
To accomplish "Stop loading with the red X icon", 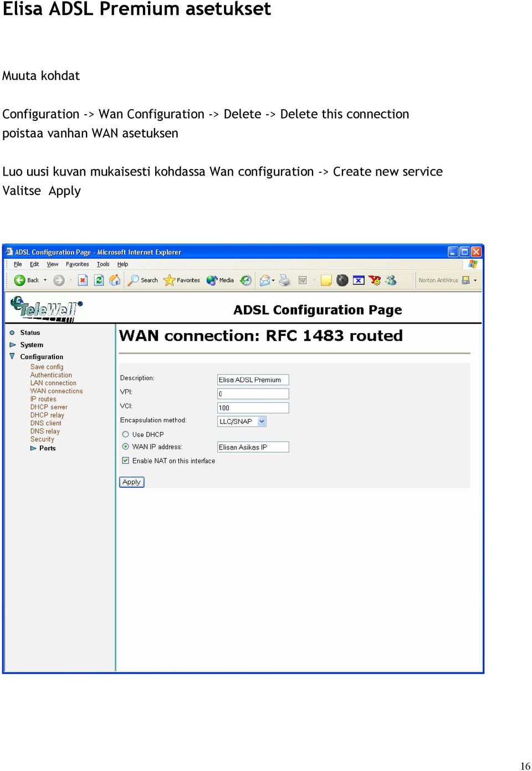I will point(83,280).
